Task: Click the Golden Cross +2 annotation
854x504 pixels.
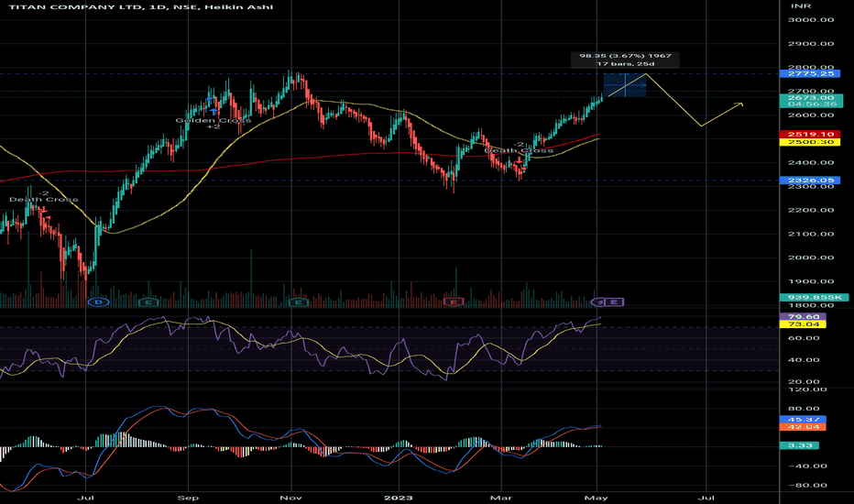Action: [213, 123]
